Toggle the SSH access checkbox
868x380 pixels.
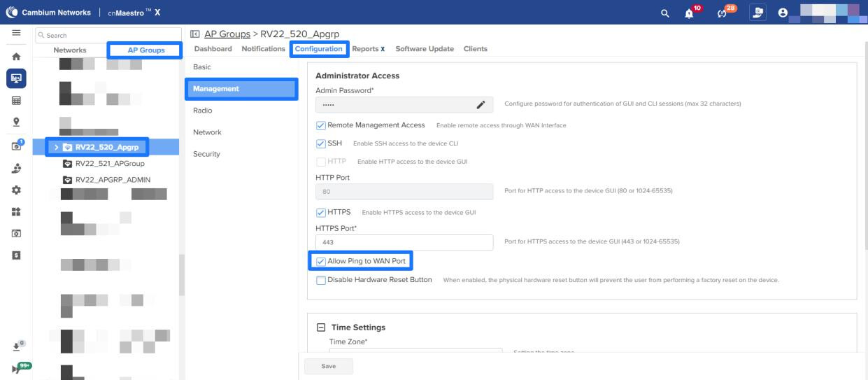[x=321, y=143]
